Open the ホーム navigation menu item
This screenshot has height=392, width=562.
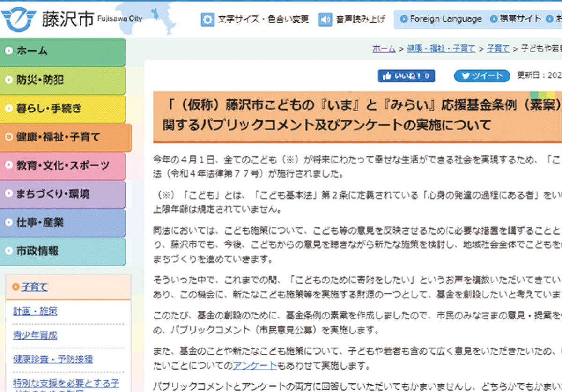pyautogui.click(x=62, y=52)
